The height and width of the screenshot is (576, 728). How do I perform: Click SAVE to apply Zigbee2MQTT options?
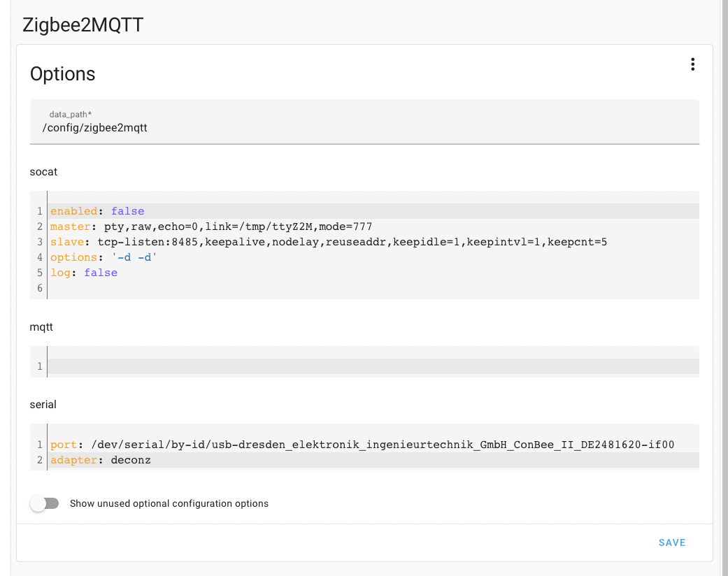pos(671,542)
